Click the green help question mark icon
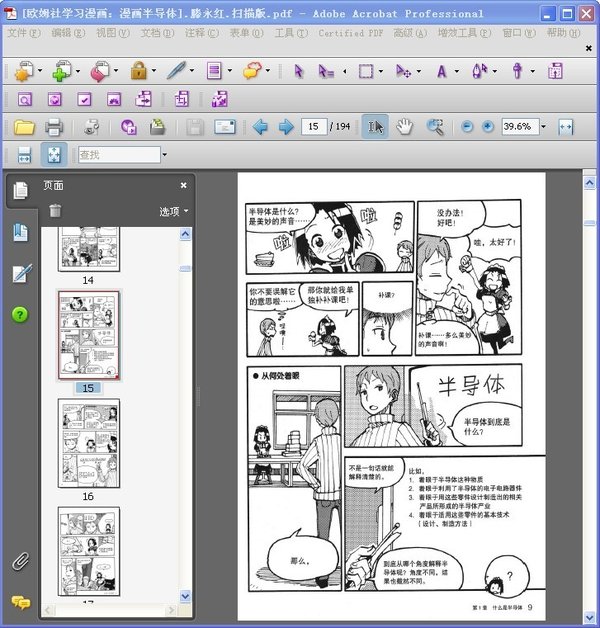Viewport: 600px width, 628px height. pyautogui.click(x=20, y=315)
